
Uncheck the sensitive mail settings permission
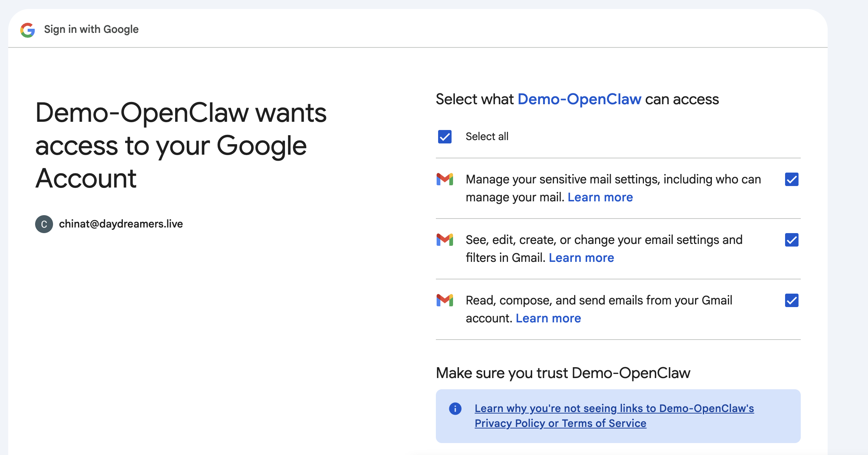pos(791,179)
